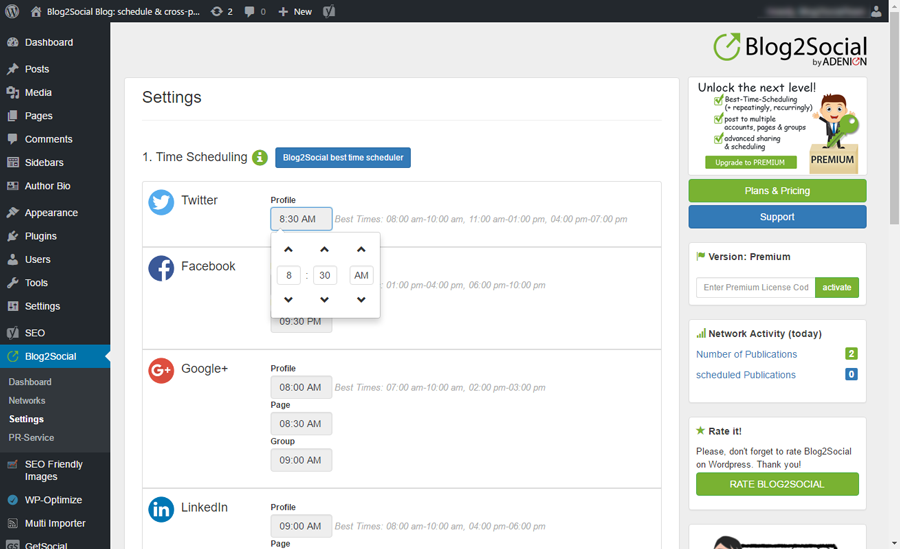Click the Appearance paintbrush icon
The height and width of the screenshot is (549, 900).
13,212
